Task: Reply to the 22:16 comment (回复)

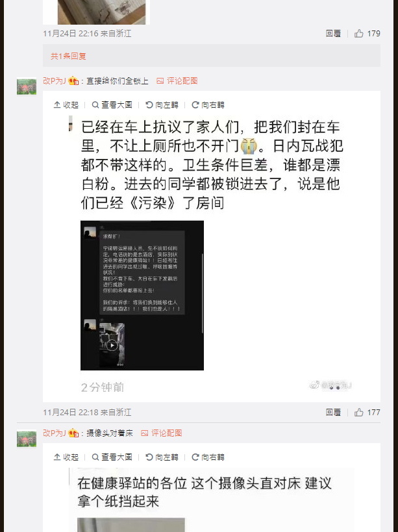Action: (x=333, y=33)
